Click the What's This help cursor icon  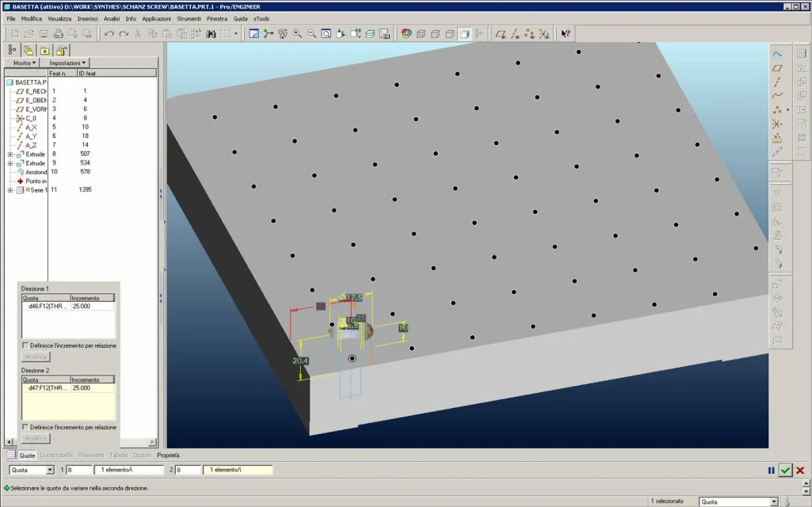pyautogui.click(x=566, y=34)
